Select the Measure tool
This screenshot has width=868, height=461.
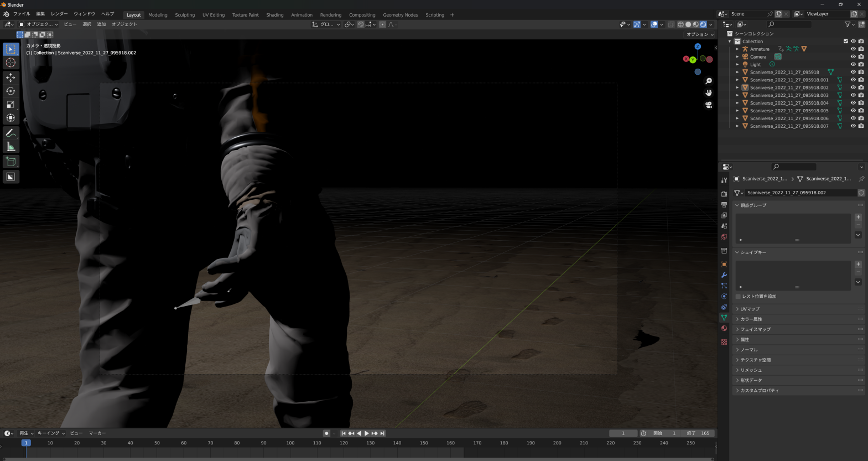pyautogui.click(x=11, y=147)
